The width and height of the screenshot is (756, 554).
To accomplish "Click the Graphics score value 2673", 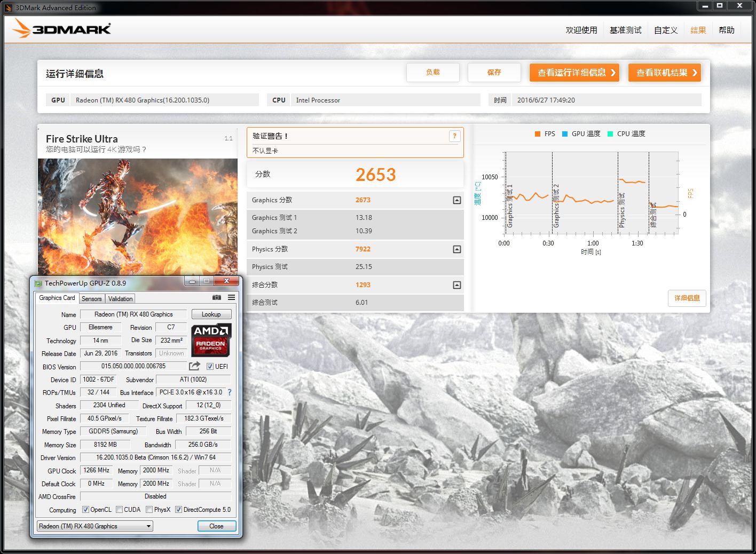I will pyautogui.click(x=363, y=200).
